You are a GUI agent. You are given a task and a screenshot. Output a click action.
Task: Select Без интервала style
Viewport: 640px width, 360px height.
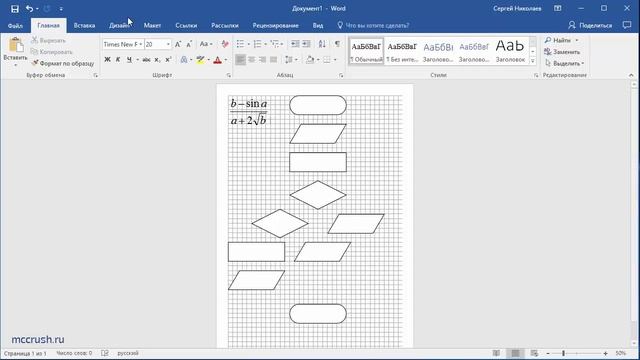[402, 51]
